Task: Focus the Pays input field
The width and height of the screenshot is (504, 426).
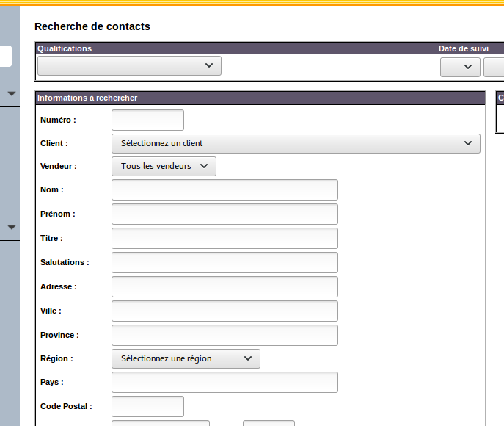Action: click(x=224, y=382)
